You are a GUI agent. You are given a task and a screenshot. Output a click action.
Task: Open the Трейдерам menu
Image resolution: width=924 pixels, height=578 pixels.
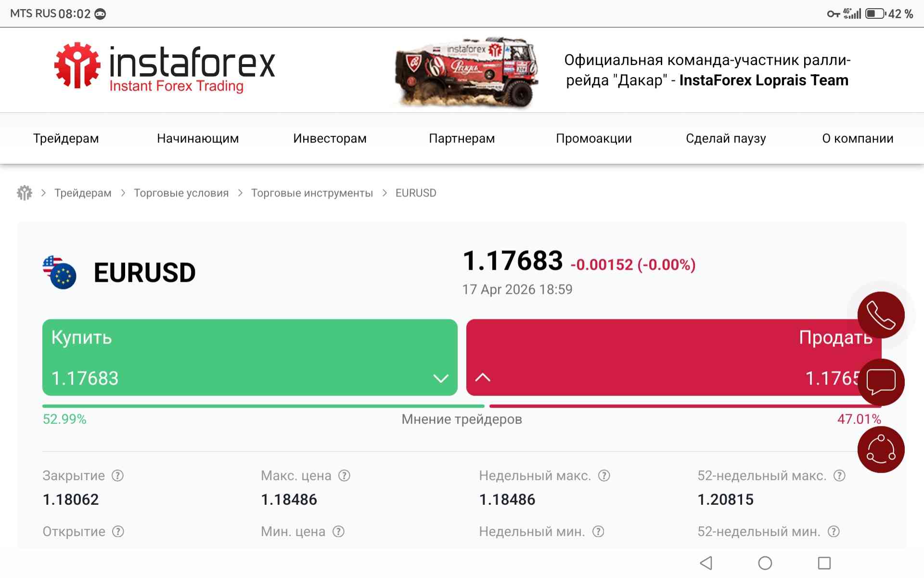(66, 139)
